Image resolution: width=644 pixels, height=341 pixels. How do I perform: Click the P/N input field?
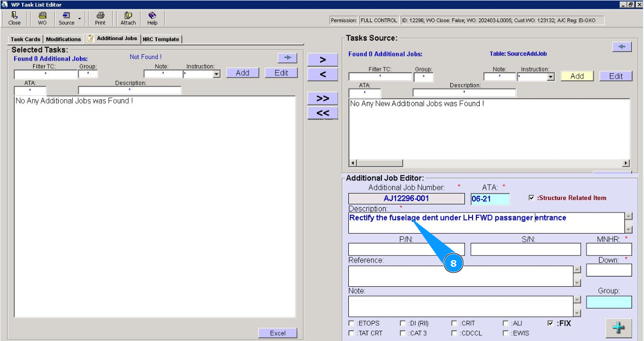coord(406,249)
